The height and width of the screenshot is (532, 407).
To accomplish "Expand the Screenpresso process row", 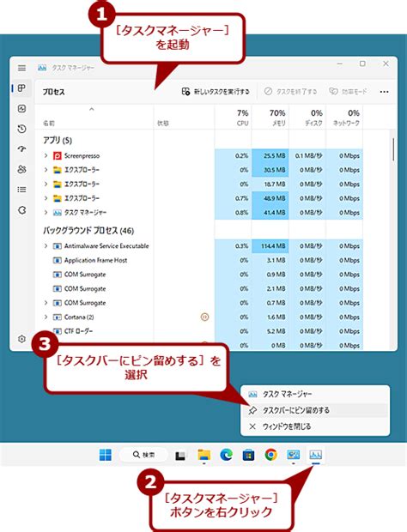I will coord(46,155).
